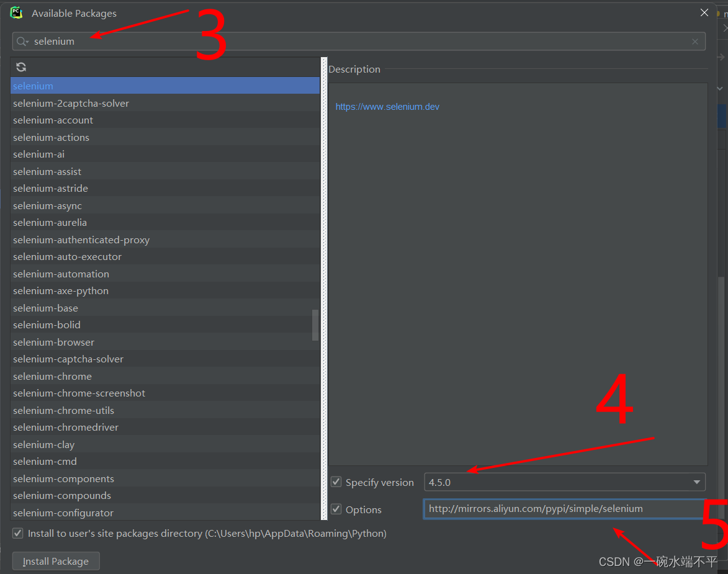Select selenium-captcha-solver package
This screenshot has width=728, height=574.
click(165, 359)
